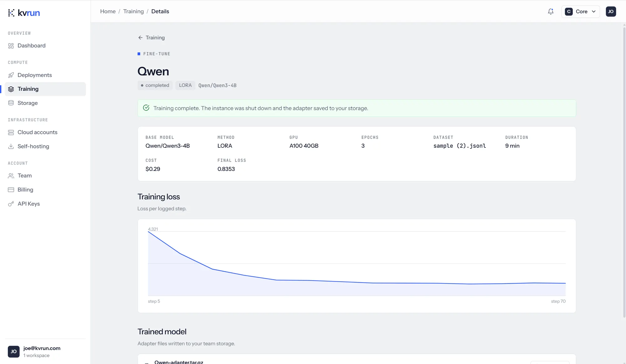The image size is (626, 364).
Task: Click the Self-hosting download icon
Action: (11, 146)
